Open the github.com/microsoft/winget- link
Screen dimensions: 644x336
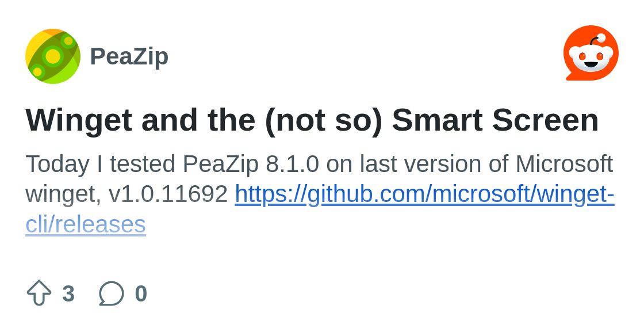[424, 194]
